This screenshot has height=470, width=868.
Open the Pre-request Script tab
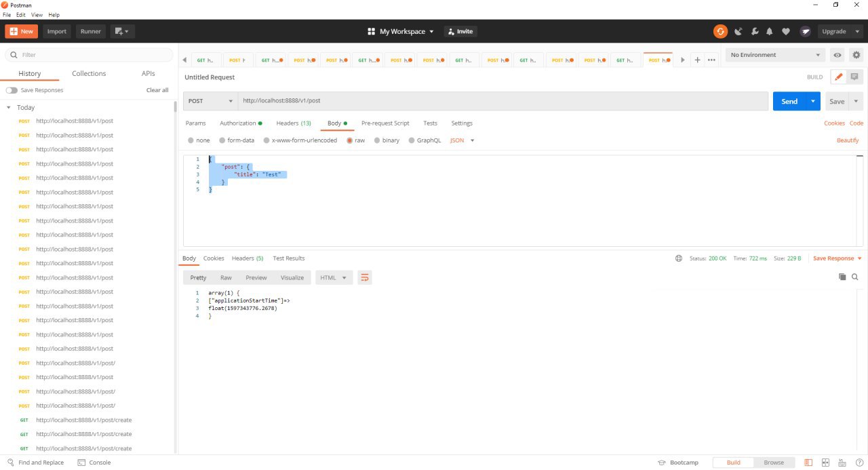click(385, 123)
